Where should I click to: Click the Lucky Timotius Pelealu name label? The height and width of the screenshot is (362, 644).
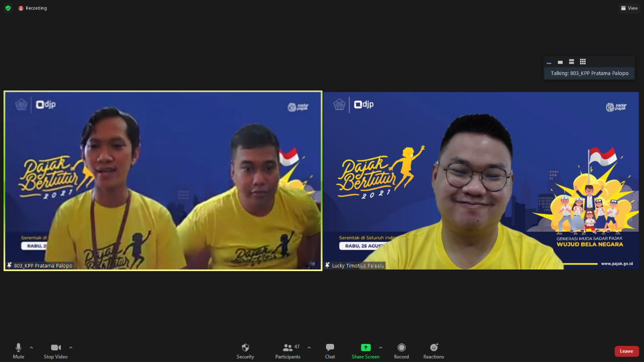[x=358, y=265]
